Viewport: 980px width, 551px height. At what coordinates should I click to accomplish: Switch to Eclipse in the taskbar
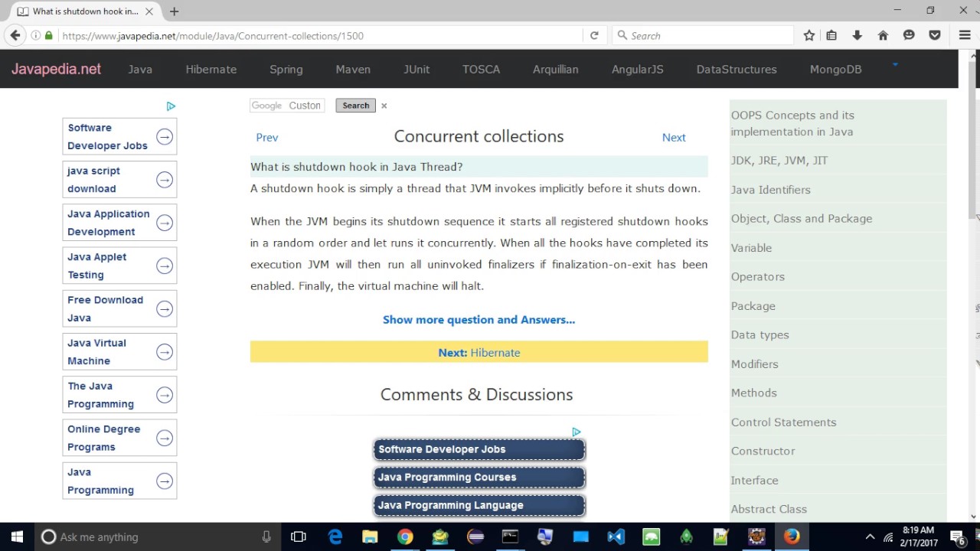click(x=475, y=536)
